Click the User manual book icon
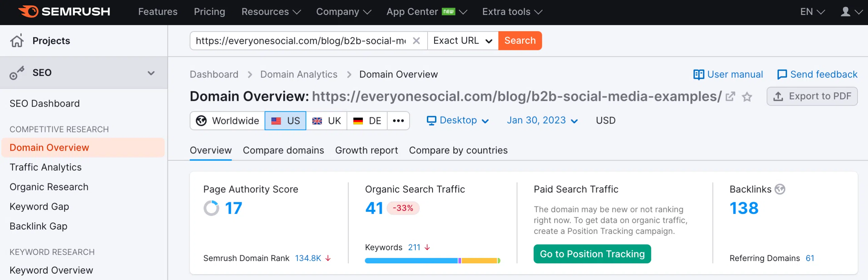 pyautogui.click(x=698, y=74)
